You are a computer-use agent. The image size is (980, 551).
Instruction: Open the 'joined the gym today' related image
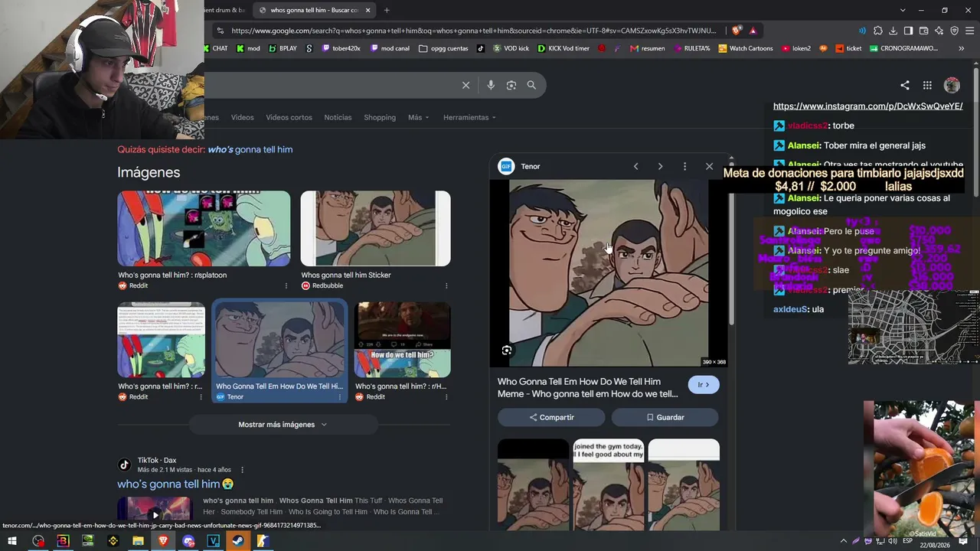point(609,484)
